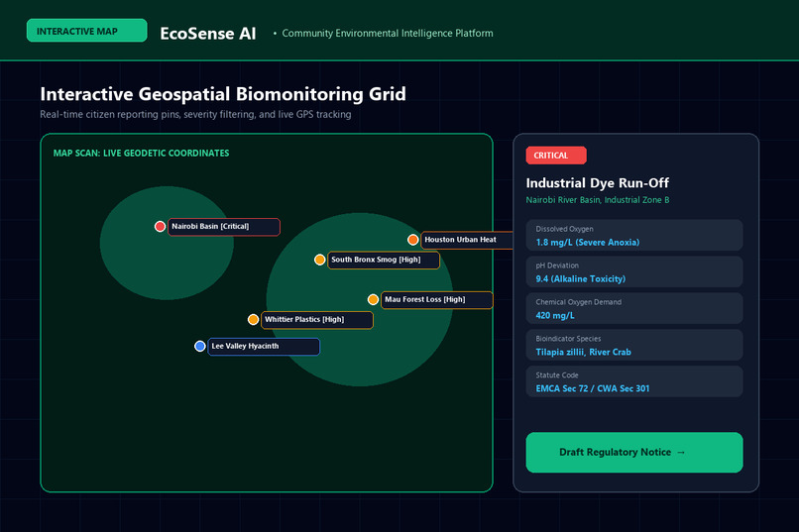Click the INTERACTIVE MAP badge
The height and width of the screenshot is (532, 799).
[86, 31]
